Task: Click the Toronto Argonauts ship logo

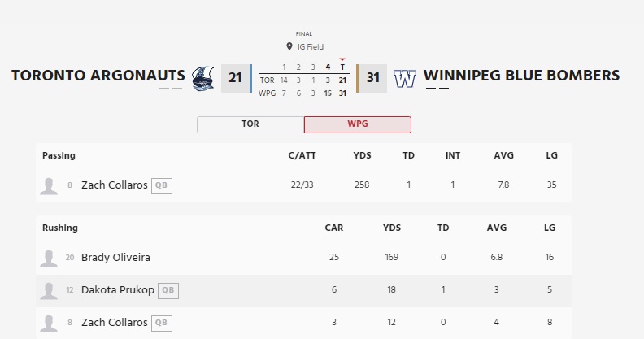Action: click(202, 78)
